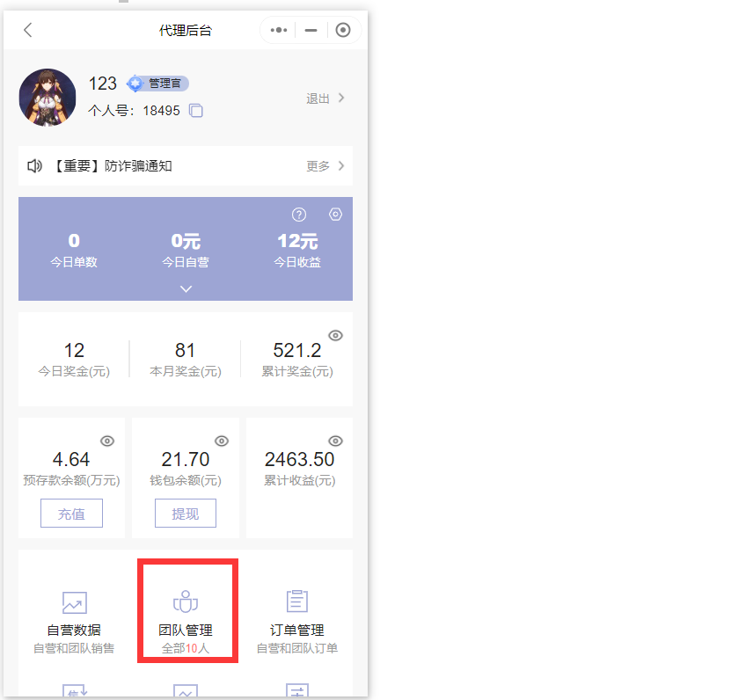This screenshot has height=700, width=753.
Task: Hide the 累计收益 amount with its eye icon
Action: click(335, 441)
